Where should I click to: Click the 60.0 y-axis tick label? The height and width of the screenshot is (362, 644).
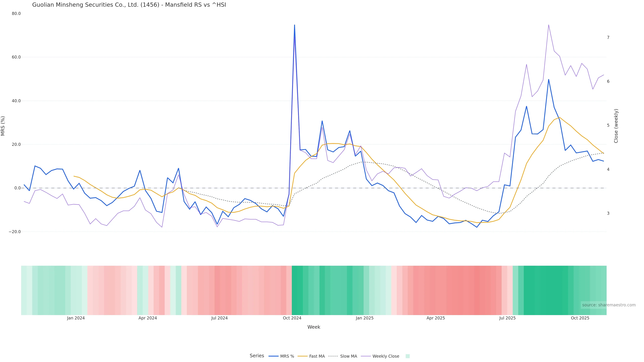click(16, 57)
